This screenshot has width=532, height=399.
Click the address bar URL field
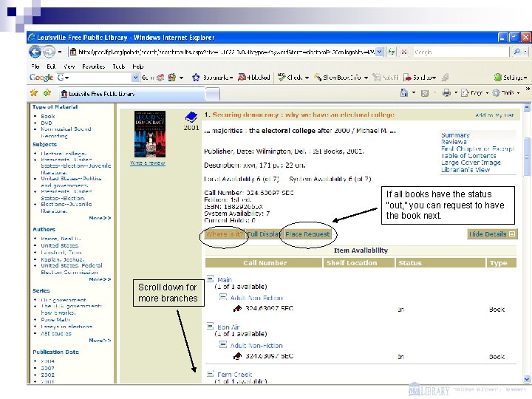coord(222,52)
